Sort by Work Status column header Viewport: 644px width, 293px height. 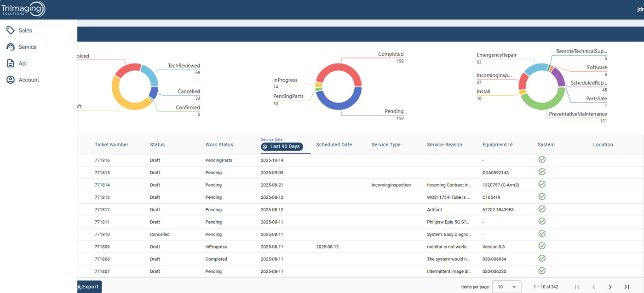[x=219, y=144]
